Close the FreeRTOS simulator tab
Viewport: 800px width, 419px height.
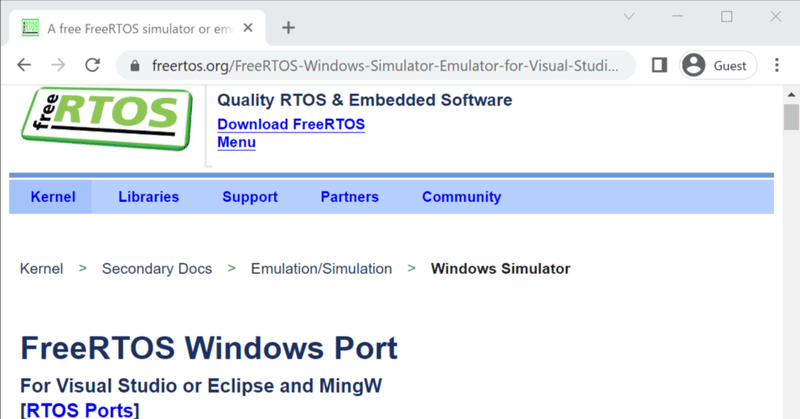pos(248,28)
